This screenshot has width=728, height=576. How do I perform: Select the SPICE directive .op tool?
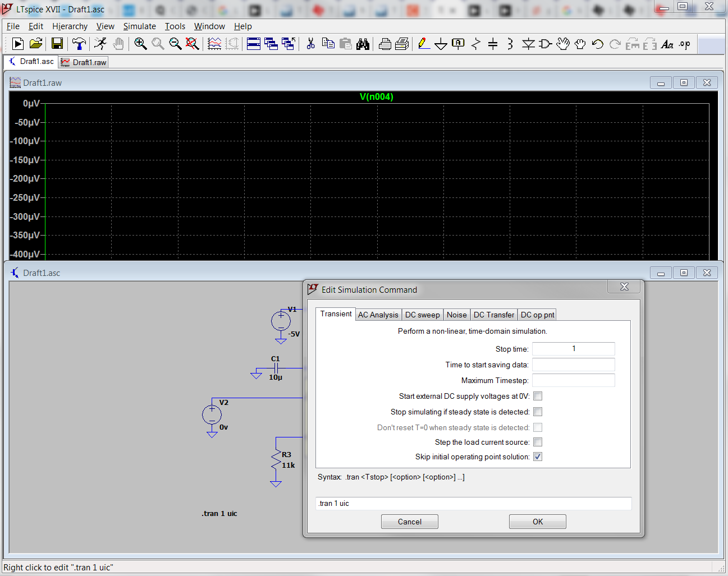(x=685, y=44)
